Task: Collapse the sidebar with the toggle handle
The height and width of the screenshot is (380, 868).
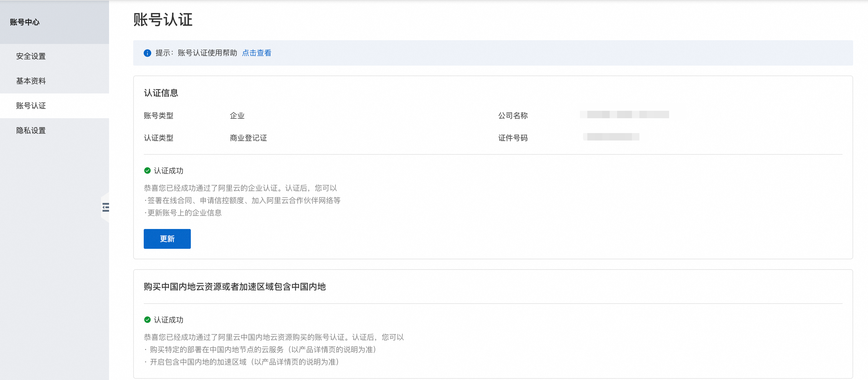Action: point(105,207)
